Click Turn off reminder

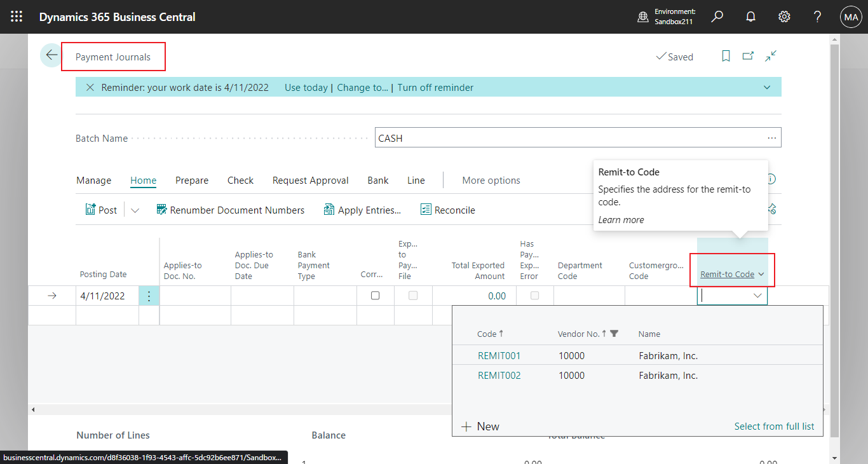click(435, 87)
